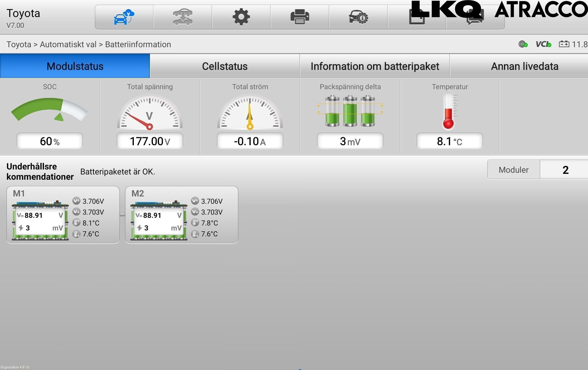The height and width of the screenshot is (370, 588).
Task: Open vehicle information icon
Action: [x=358, y=17]
